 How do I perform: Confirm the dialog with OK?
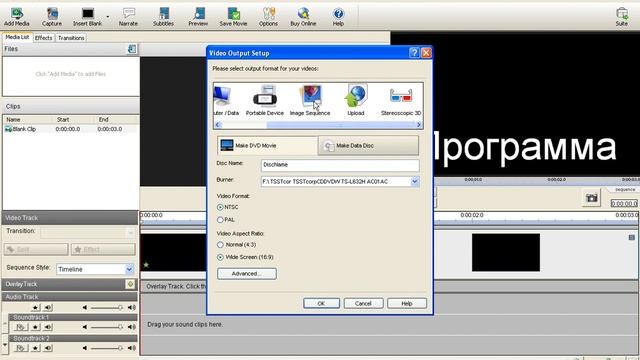(321, 303)
